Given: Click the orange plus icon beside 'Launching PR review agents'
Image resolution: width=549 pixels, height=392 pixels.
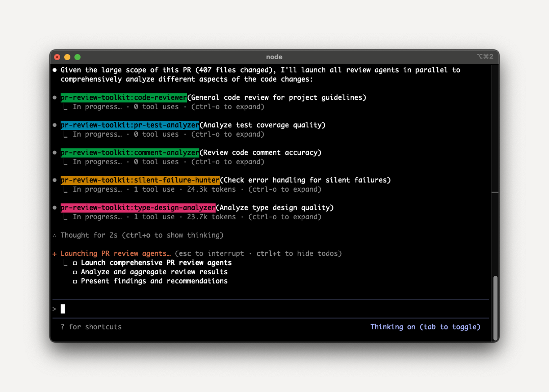Looking at the screenshot, I should tap(55, 253).
